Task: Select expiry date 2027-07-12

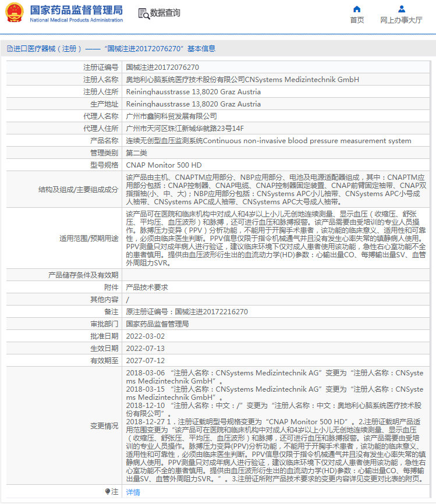Action: [146, 361]
